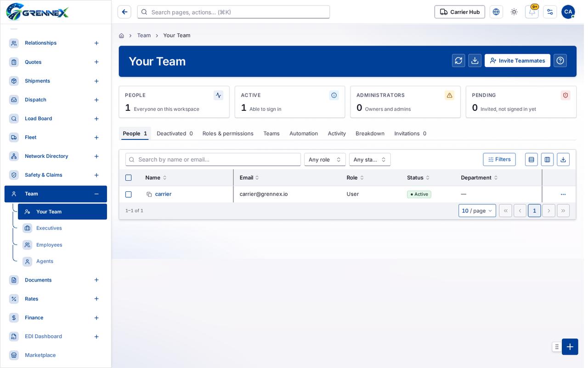Focus the Search pages, actions field
588x368 pixels.
point(233,12)
